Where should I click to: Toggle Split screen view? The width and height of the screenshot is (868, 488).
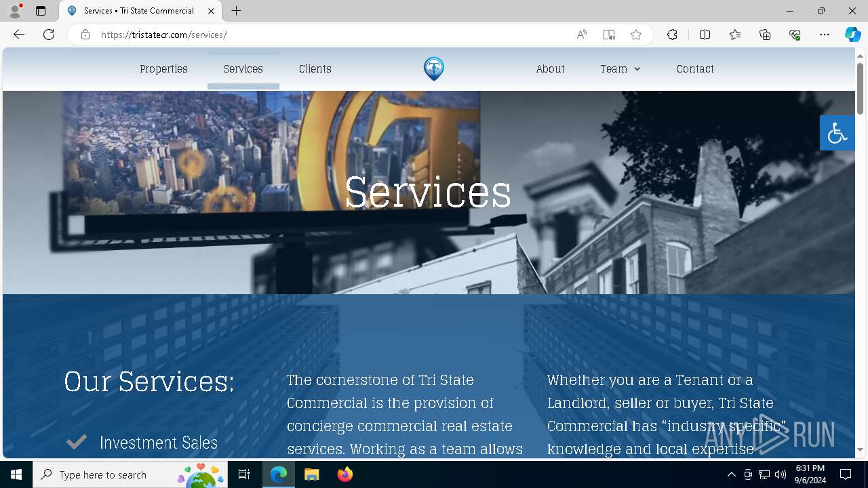tap(705, 35)
